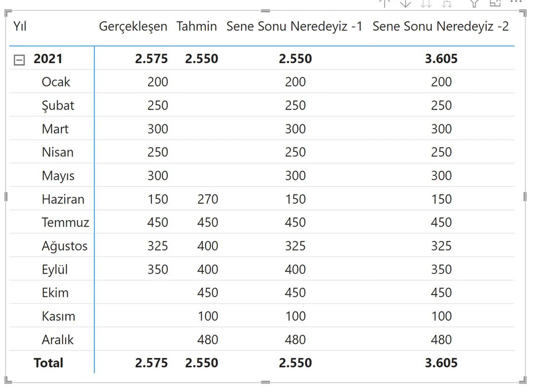The image size is (543, 392).
Task: Select the Aralık row label
Action: 58,340
